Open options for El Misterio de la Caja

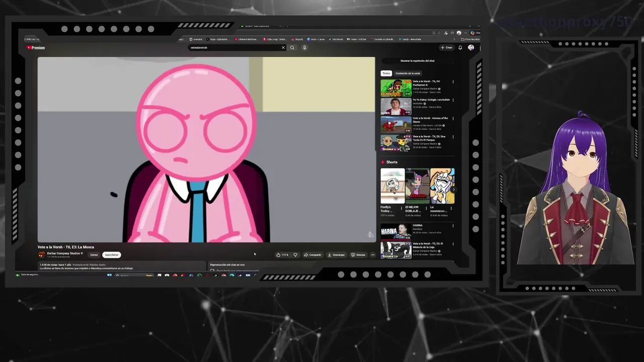[453, 244]
